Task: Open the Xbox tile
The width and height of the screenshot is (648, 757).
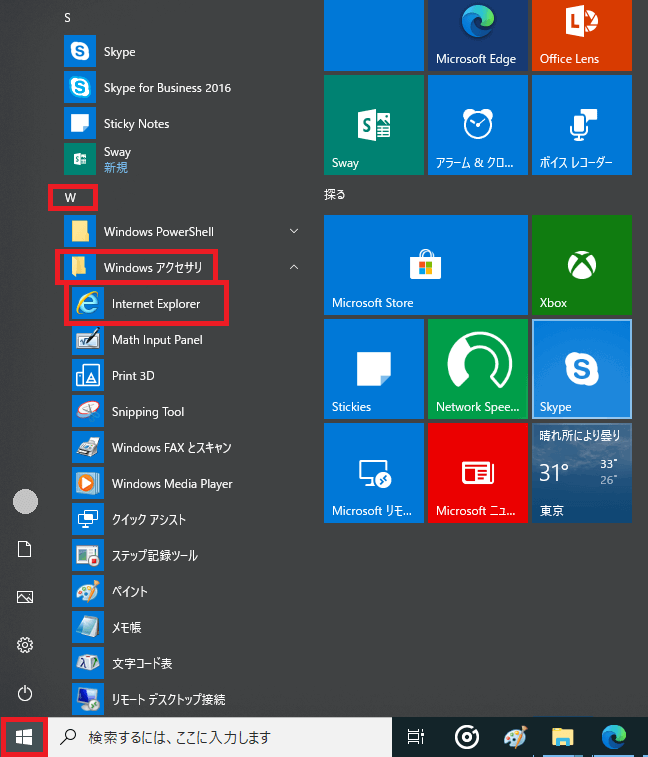Action: pyautogui.click(x=582, y=265)
